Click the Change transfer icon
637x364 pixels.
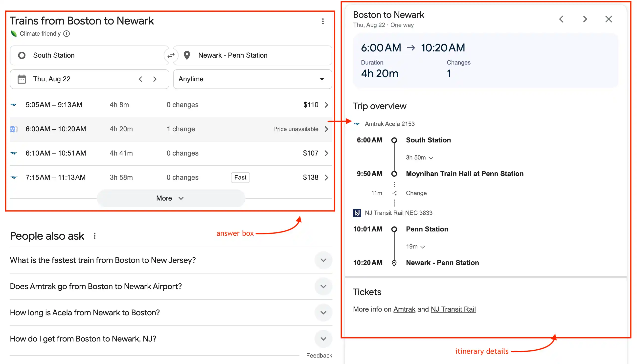394,193
